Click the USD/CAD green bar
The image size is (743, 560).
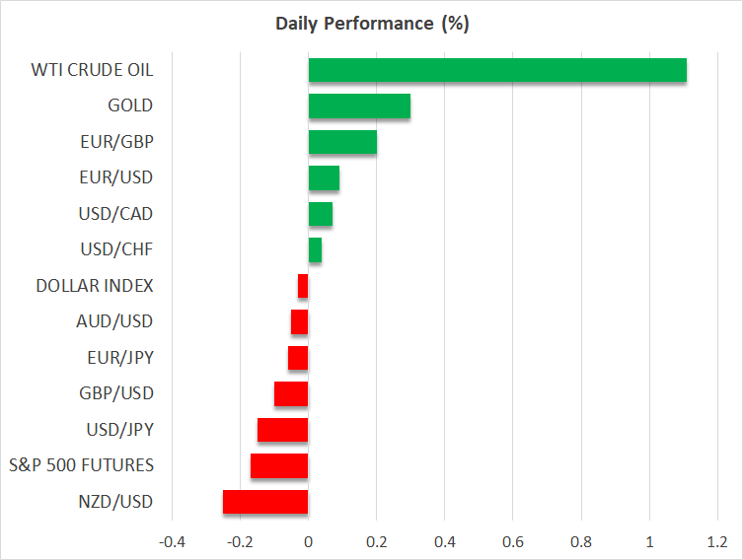[x=320, y=214]
